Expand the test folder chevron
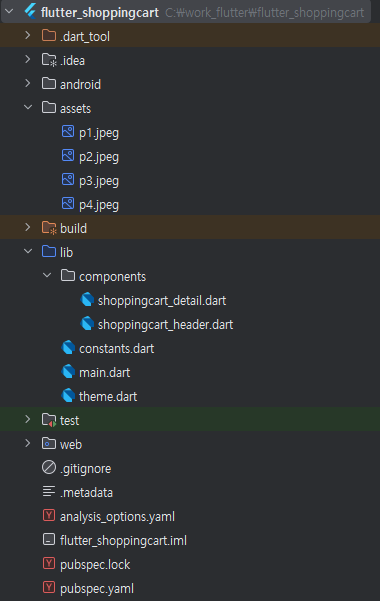Viewport: 380px width, 601px height. (x=28, y=420)
